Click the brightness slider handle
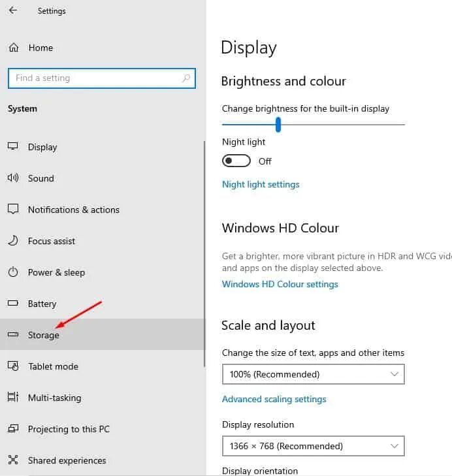 [278, 125]
